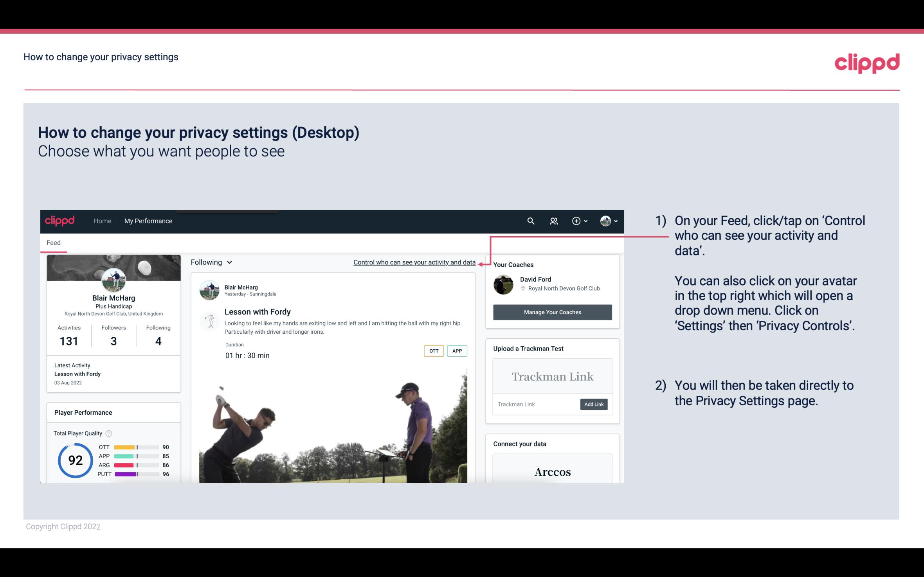This screenshot has height=577, width=924.
Task: Click the APP performance tag icon
Action: point(457,351)
